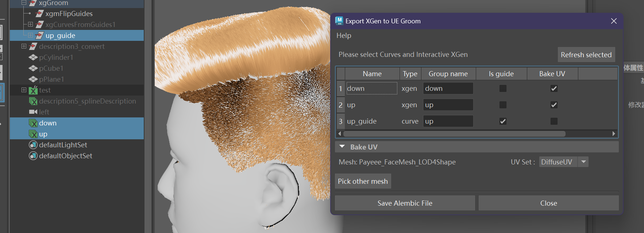Uncheck Bake UV for down row

point(554,88)
